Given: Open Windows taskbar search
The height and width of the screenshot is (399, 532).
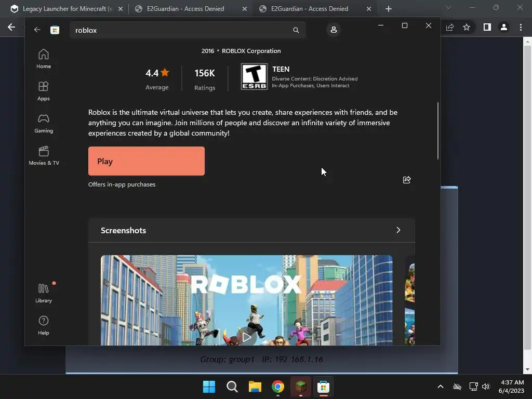Looking at the screenshot, I should (232, 387).
